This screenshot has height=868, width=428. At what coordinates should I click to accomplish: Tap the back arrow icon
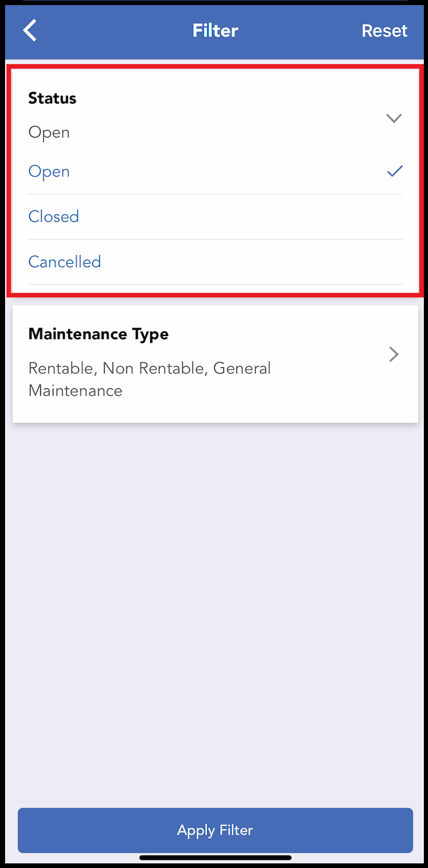[30, 30]
